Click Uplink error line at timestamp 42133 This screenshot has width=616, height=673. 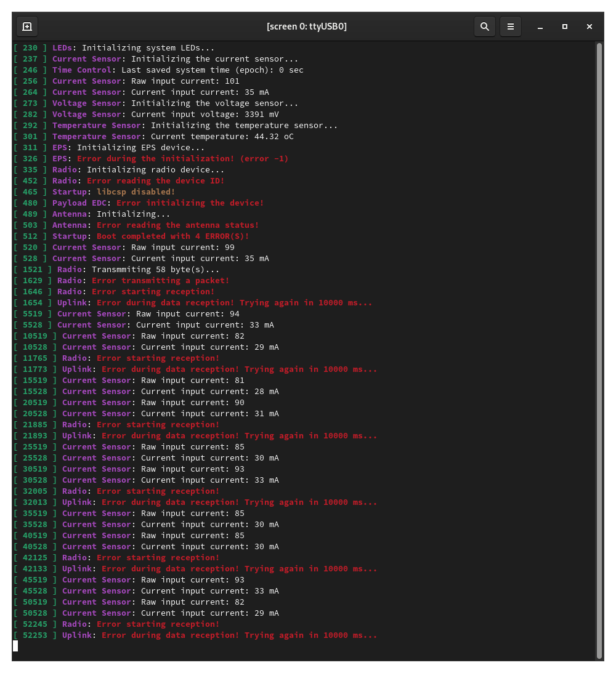(195, 569)
